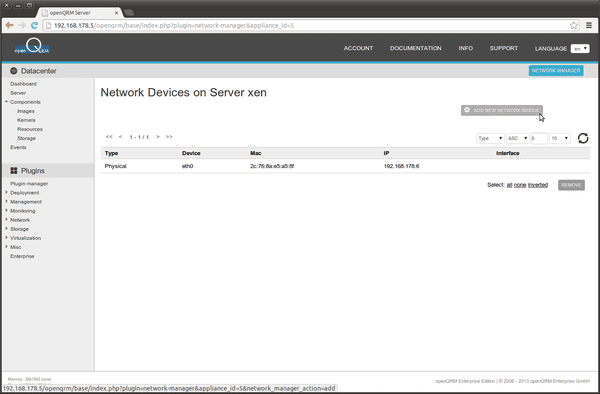
Task: Expand the Storage plugins group
Action: coord(7,229)
